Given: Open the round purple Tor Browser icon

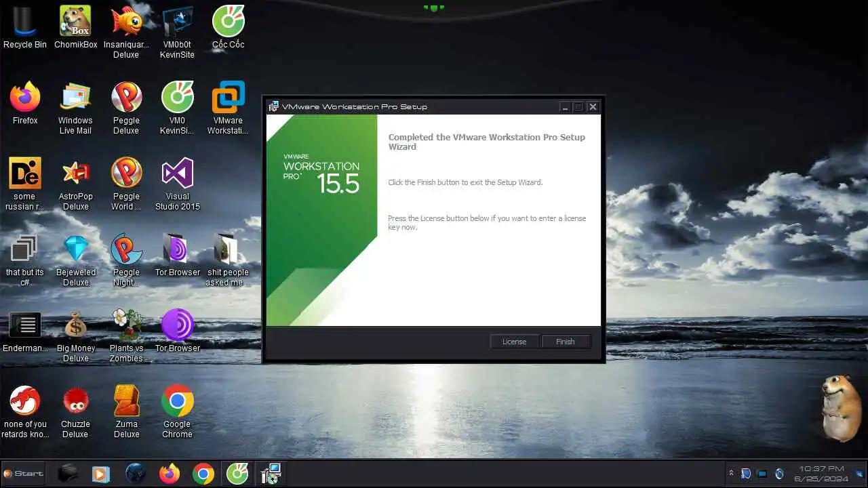Looking at the screenshot, I should [177, 332].
